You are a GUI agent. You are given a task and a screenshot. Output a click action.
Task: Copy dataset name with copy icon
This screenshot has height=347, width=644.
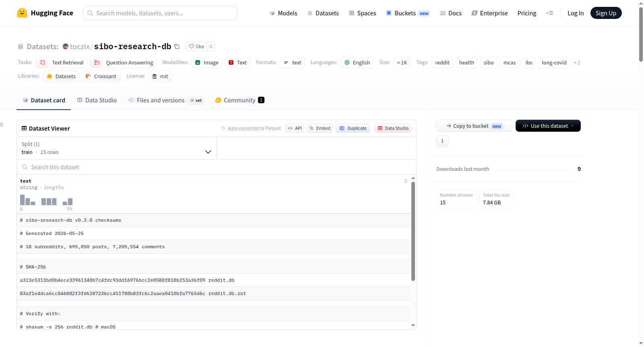pos(177,46)
